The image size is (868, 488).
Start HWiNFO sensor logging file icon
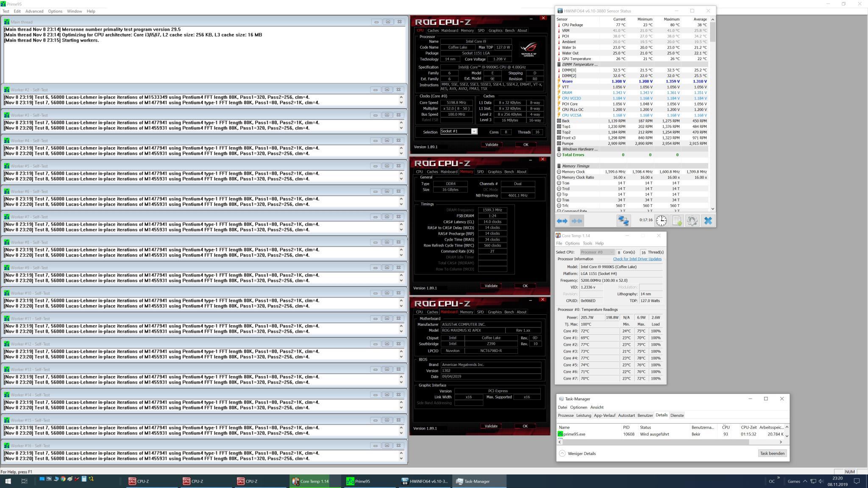[x=677, y=221]
